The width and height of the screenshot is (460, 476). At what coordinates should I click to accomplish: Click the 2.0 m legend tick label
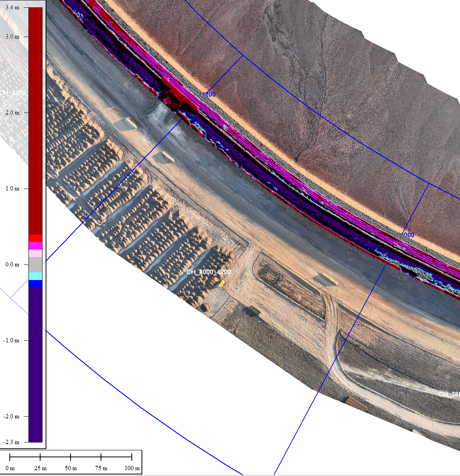click(x=12, y=113)
